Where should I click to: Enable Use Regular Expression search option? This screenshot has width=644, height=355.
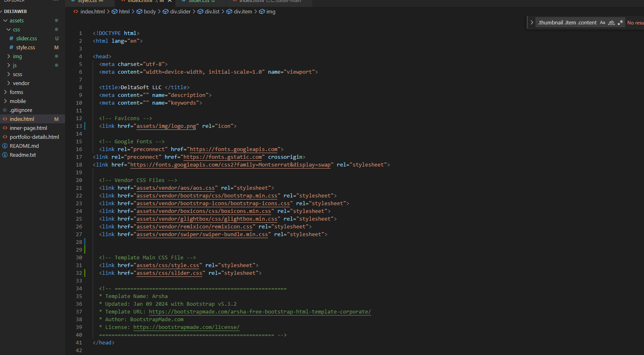click(x=620, y=23)
